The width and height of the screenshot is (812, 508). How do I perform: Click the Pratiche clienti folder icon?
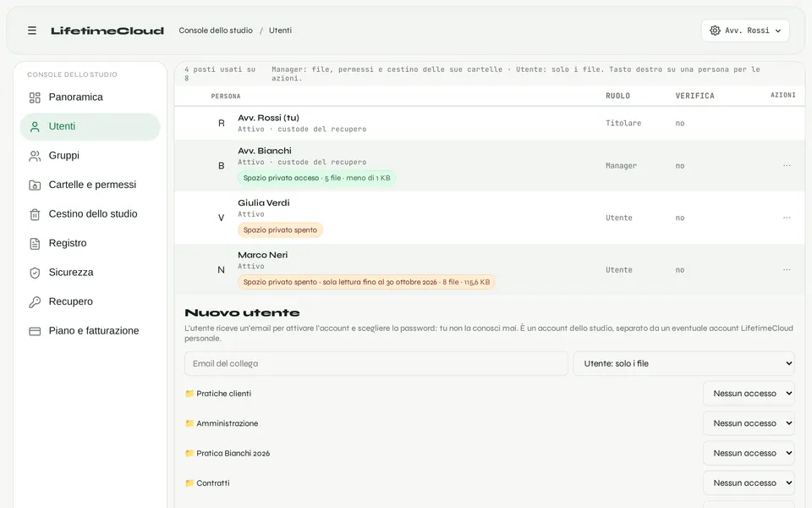coord(189,394)
